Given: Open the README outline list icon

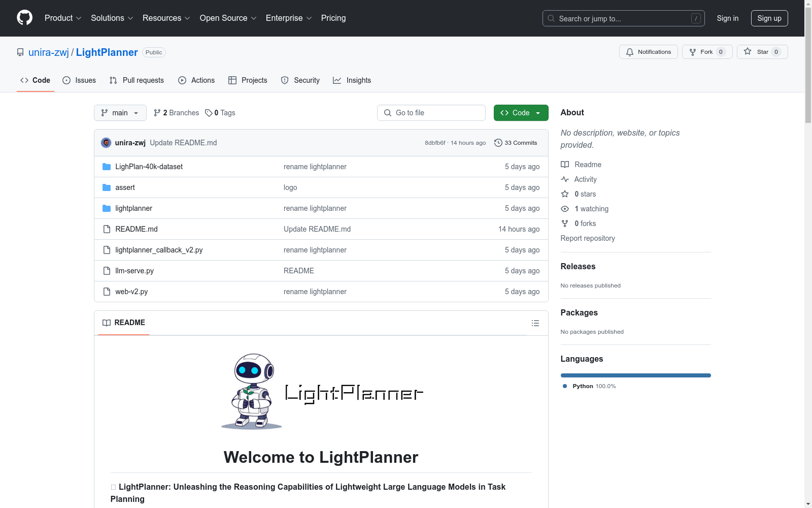Looking at the screenshot, I should (x=535, y=323).
